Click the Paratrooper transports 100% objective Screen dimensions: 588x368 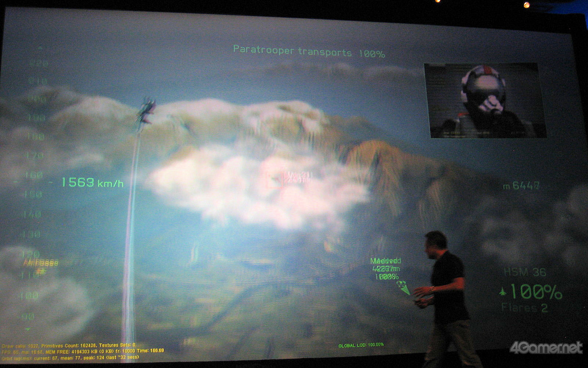tap(309, 52)
